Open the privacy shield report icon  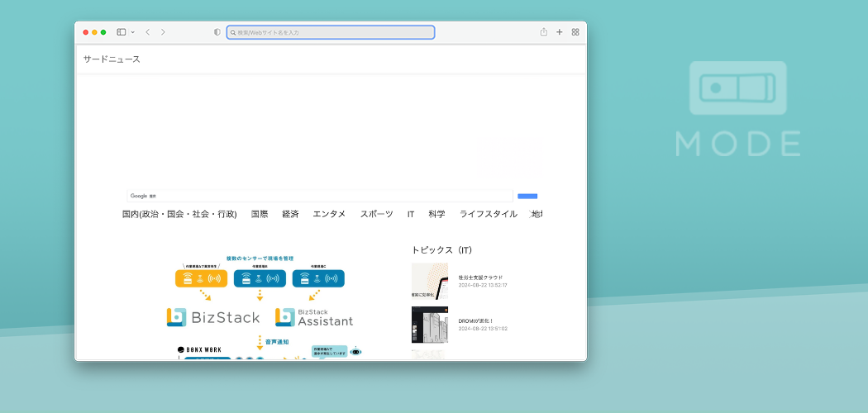pyautogui.click(x=217, y=32)
